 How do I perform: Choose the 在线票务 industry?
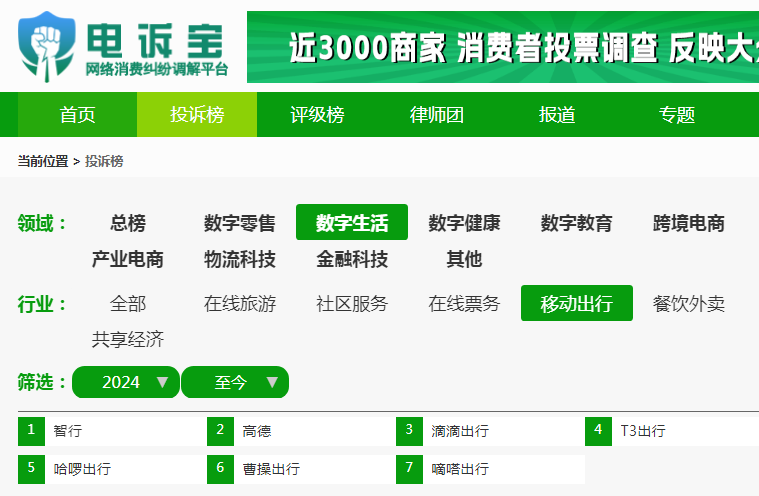point(464,303)
